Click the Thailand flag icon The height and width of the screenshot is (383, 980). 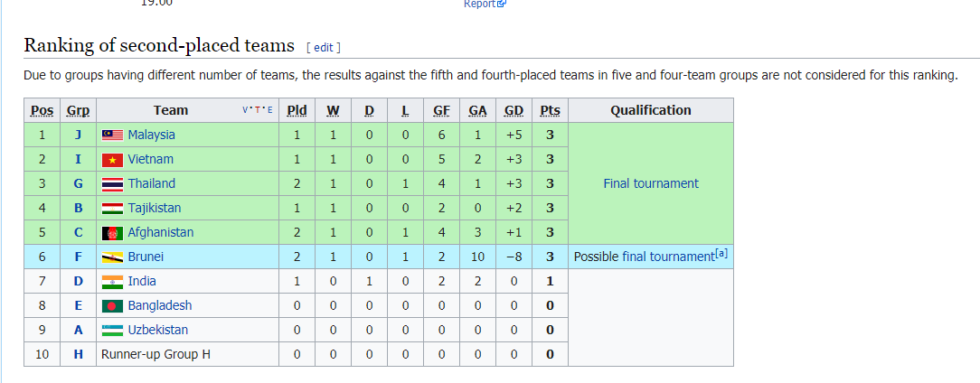pos(112,183)
